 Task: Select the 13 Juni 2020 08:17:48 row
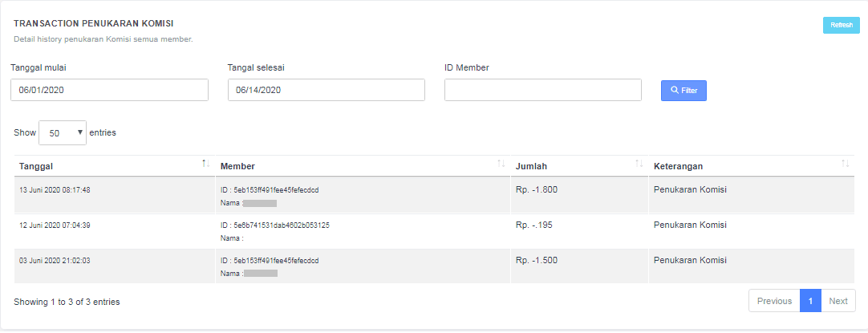(55, 190)
